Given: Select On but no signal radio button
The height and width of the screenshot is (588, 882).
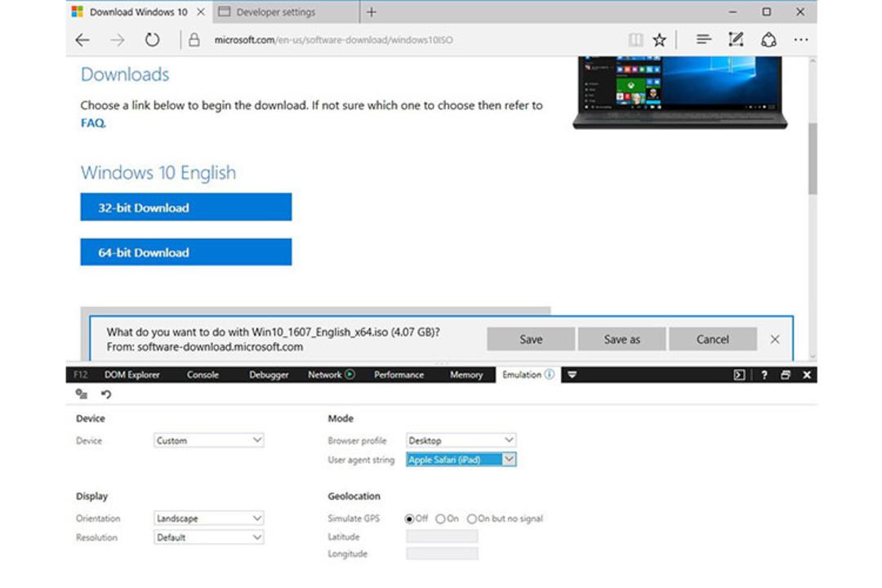Looking at the screenshot, I should 472,519.
